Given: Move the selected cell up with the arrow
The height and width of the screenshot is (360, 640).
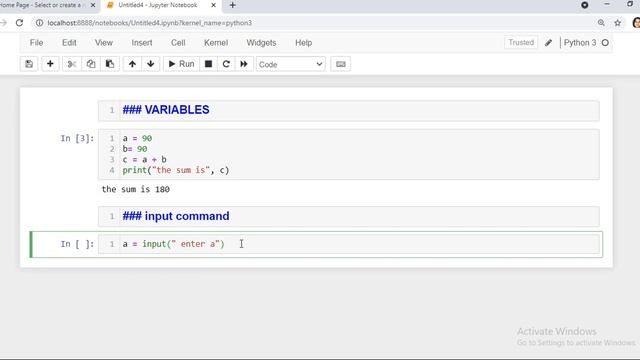Looking at the screenshot, I should tap(132, 64).
